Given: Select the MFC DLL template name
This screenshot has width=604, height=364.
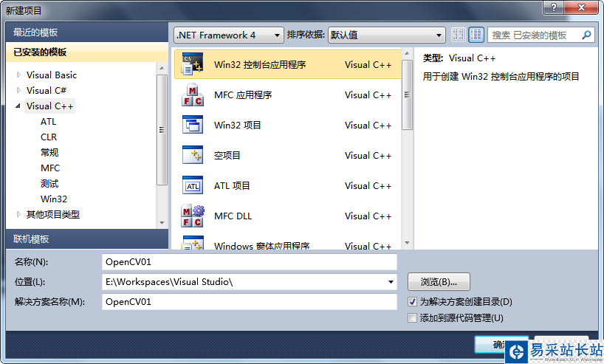Looking at the screenshot, I should tap(233, 216).
